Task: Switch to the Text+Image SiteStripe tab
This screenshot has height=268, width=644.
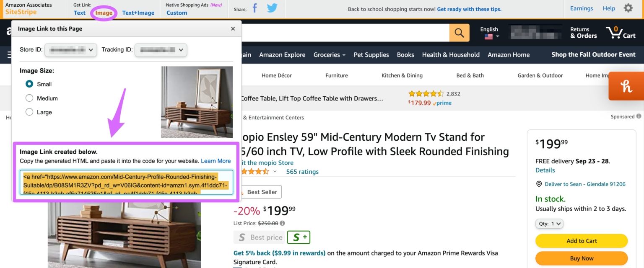Action: [138, 13]
